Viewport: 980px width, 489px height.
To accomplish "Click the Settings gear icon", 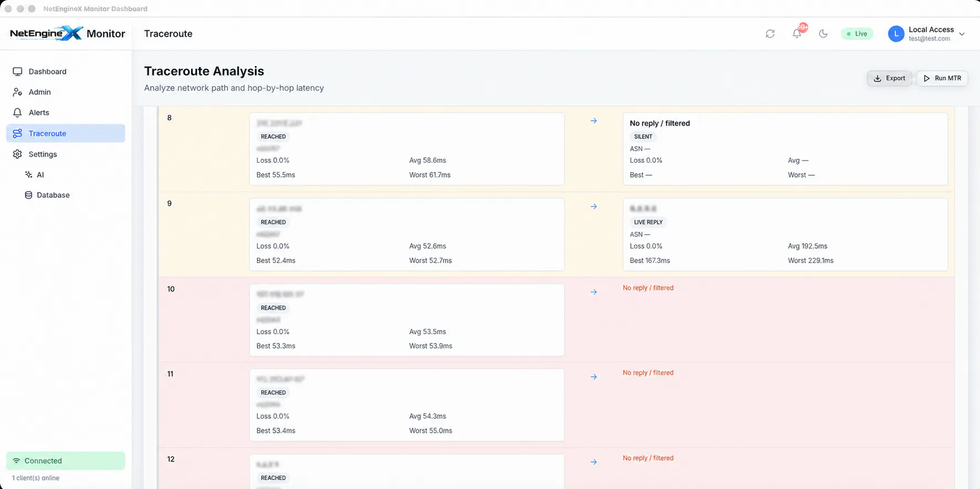I will tap(18, 154).
